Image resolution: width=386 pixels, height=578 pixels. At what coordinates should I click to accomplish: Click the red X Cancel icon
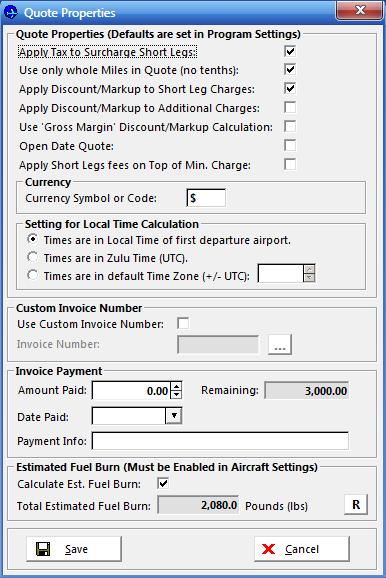(268, 549)
